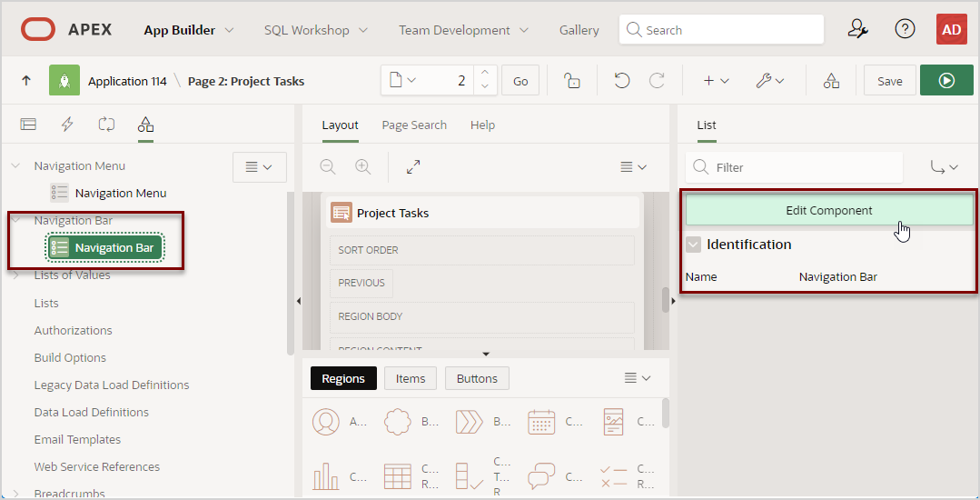Open the gallery hamburger menu

point(638,378)
